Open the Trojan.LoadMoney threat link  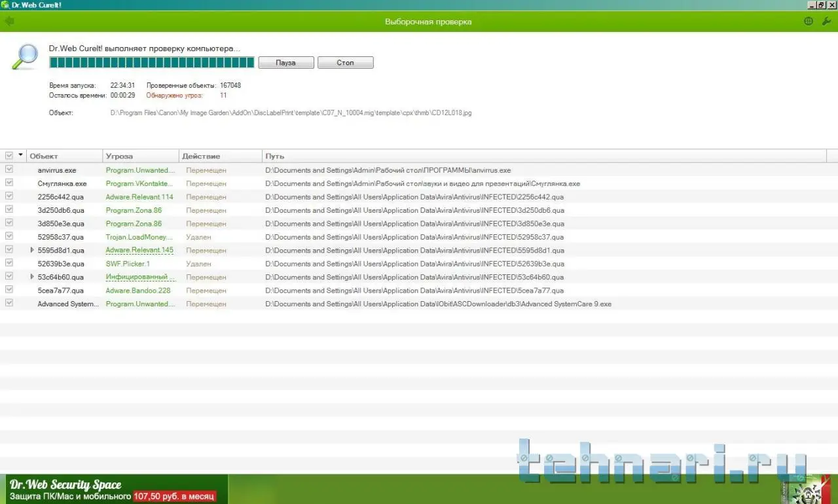click(139, 237)
